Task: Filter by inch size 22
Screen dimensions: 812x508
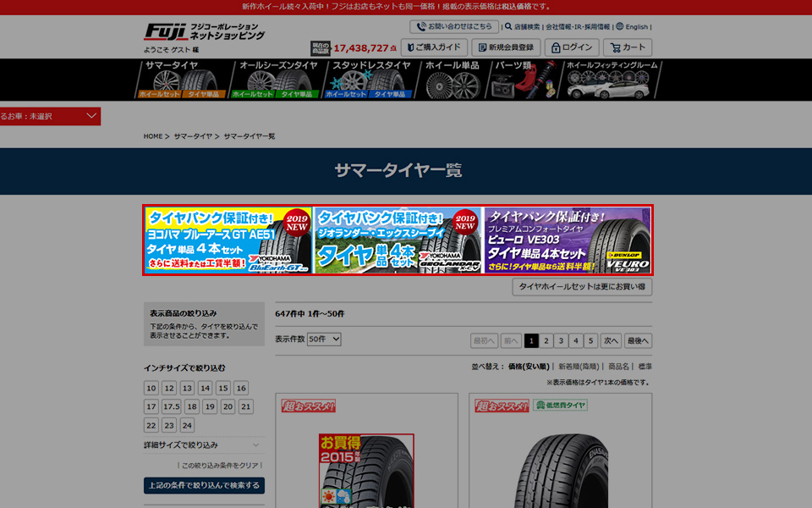Action: [x=151, y=426]
